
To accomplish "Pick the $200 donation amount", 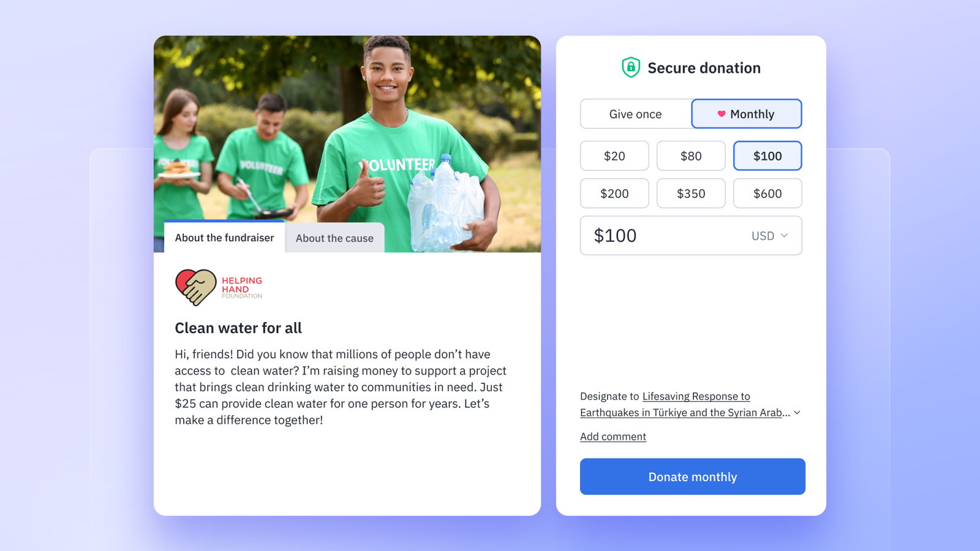I will pyautogui.click(x=614, y=193).
